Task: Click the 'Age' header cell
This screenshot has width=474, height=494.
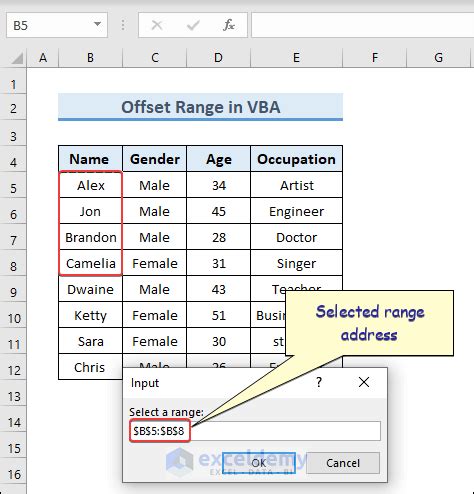Action: tap(218, 159)
